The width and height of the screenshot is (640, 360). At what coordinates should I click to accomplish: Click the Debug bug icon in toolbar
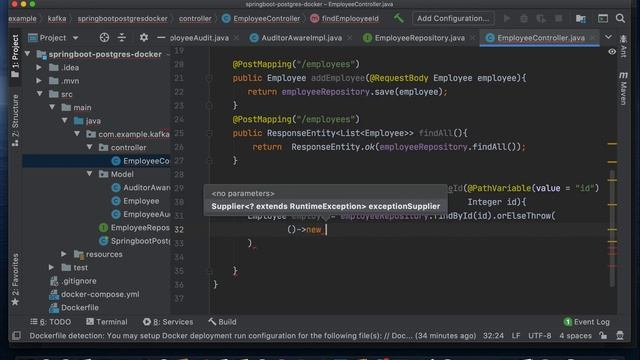point(524,19)
